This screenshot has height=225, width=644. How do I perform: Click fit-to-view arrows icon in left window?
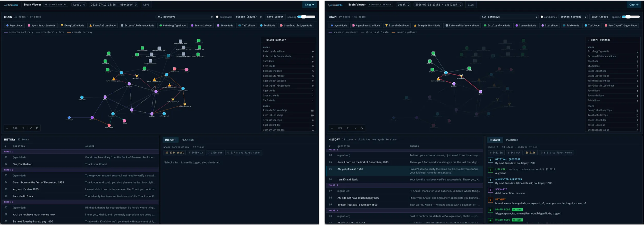[x=31, y=128]
